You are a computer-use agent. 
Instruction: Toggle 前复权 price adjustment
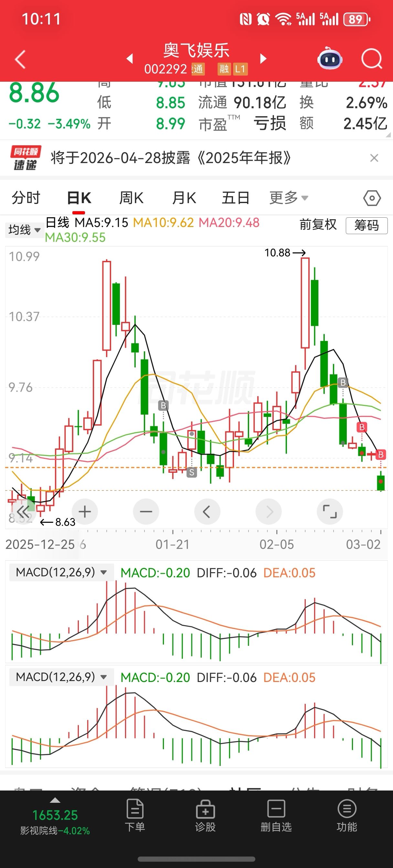point(318,224)
